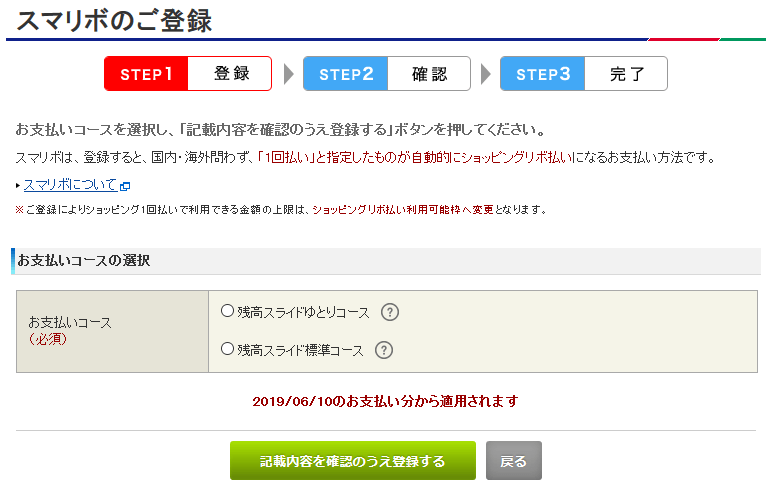Click the お支払いコースの選択 section header
The width and height of the screenshot is (772, 485).
pos(386,261)
